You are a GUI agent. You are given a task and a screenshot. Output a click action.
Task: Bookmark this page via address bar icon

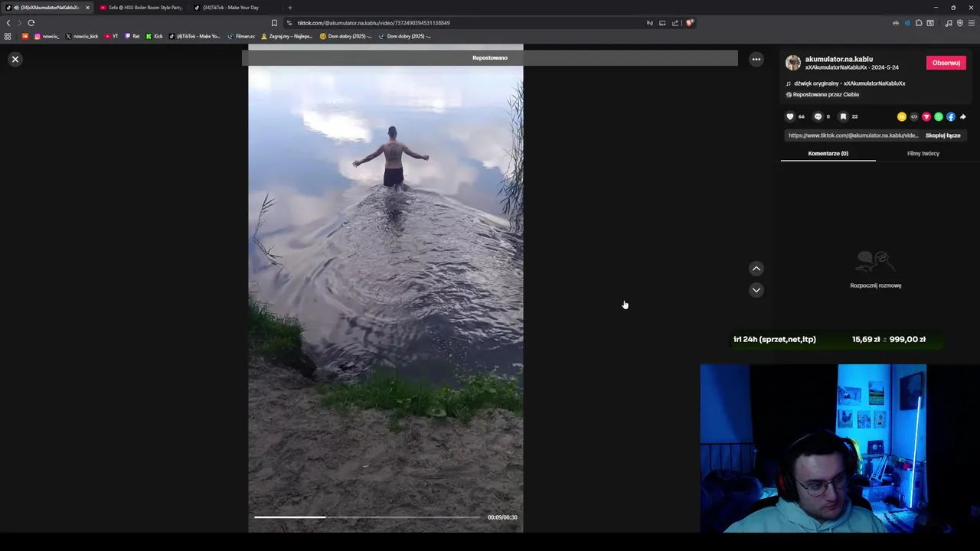coord(274,23)
